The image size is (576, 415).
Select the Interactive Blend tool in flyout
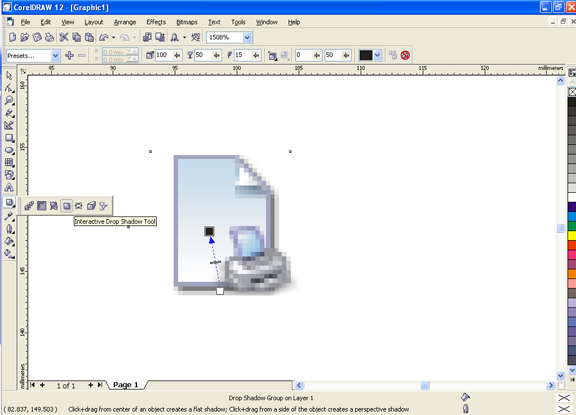click(x=29, y=206)
